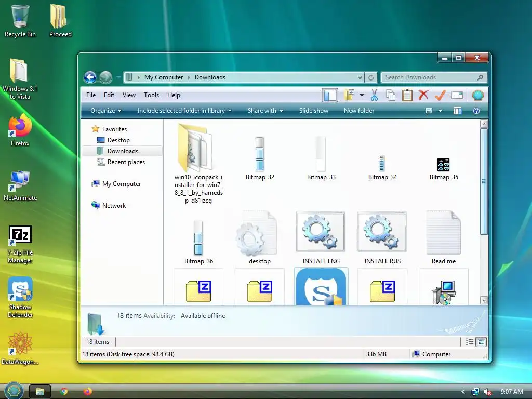Select Downloads in the navigation pane
532x399 pixels.
122,151
